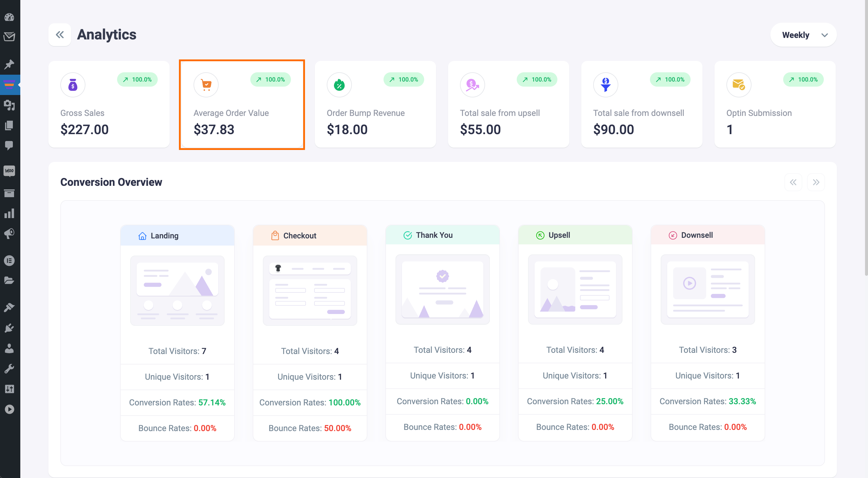The height and width of the screenshot is (478, 868).
Task: Select the Thank You page tab
Action: tap(443, 235)
